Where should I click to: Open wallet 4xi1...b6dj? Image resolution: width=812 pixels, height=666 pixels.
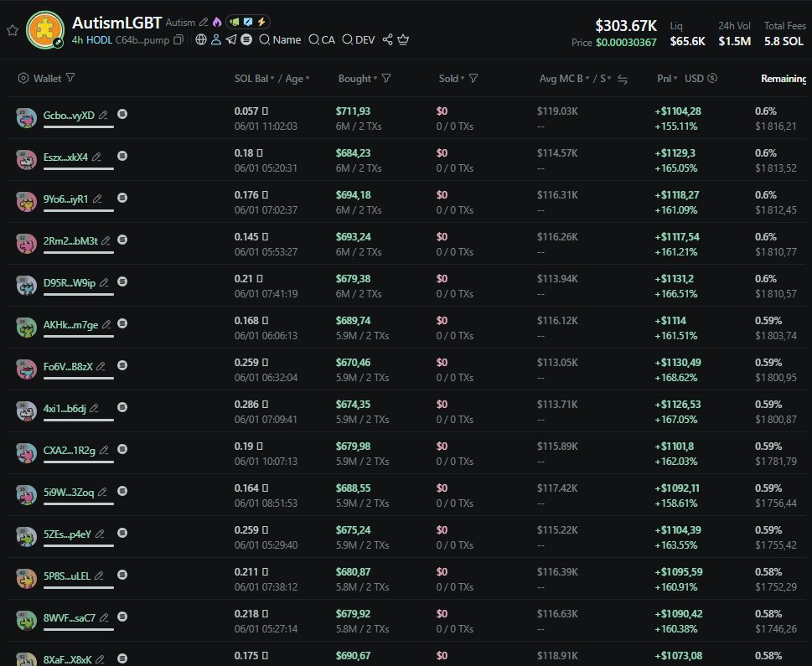pyautogui.click(x=65, y=409)
